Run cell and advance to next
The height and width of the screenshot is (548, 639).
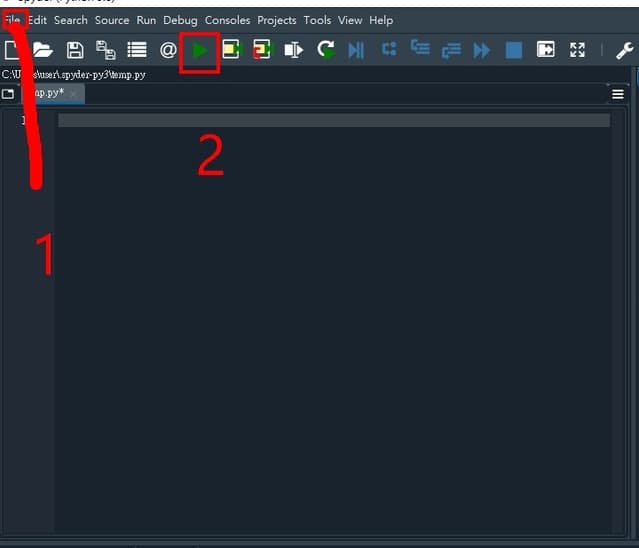(x=262, y=50)
